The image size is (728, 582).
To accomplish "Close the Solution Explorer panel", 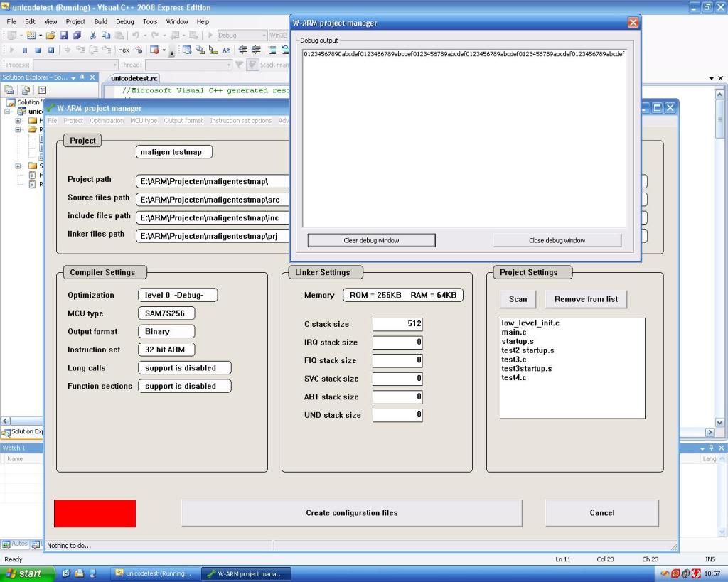I will 92,77.
